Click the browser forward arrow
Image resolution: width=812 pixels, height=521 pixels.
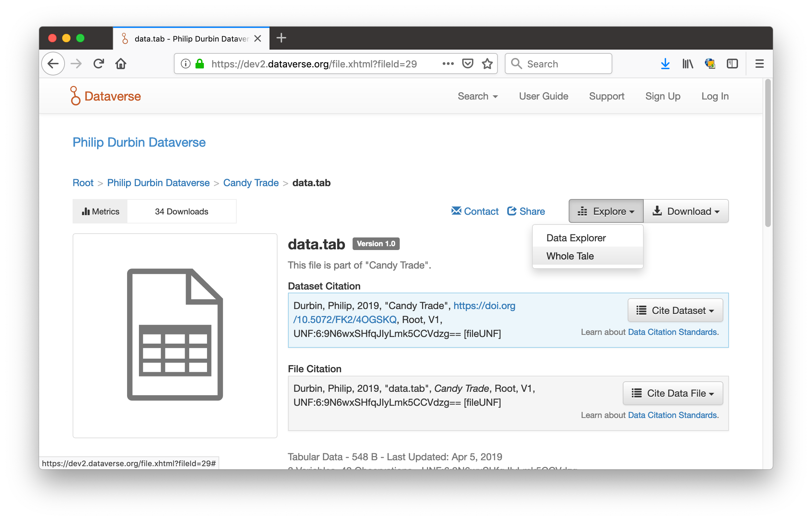coord(76,64)
